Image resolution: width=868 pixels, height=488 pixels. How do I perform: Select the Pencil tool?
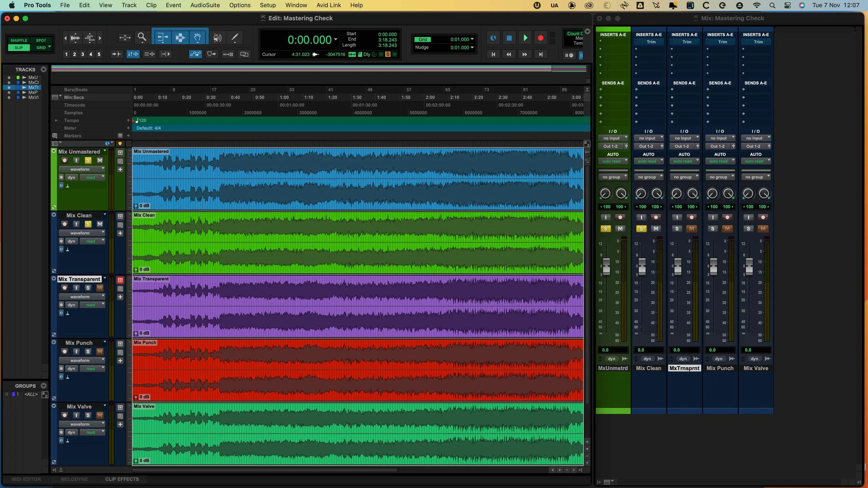click(235, 37)
